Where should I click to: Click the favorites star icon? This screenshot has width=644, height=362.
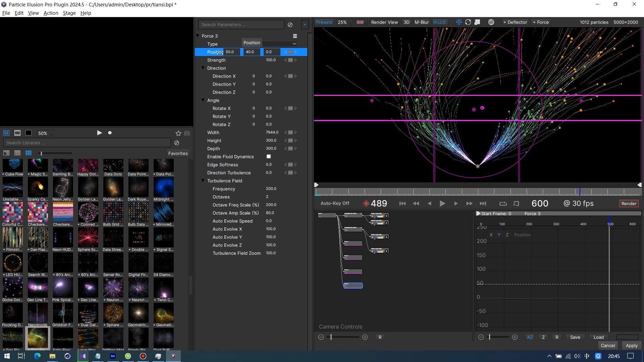(x=178, y=133)
